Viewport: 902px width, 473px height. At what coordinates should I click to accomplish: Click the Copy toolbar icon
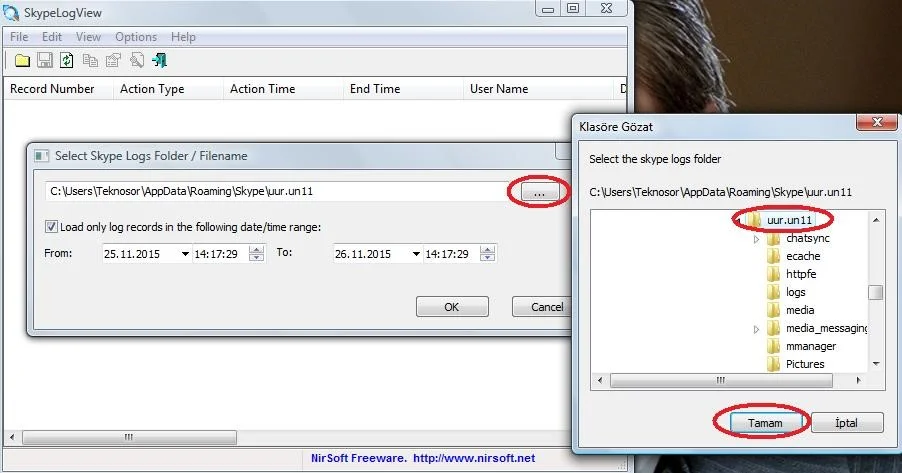point(90,60)
